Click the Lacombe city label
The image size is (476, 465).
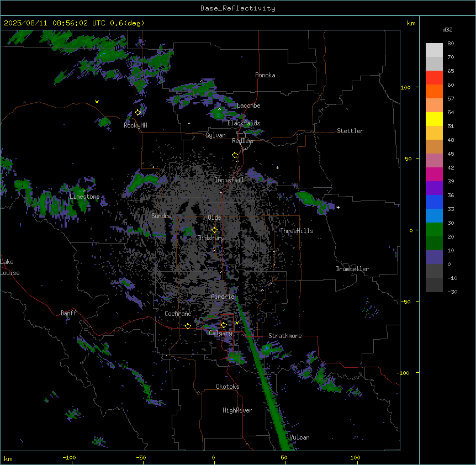click(248, 105)
